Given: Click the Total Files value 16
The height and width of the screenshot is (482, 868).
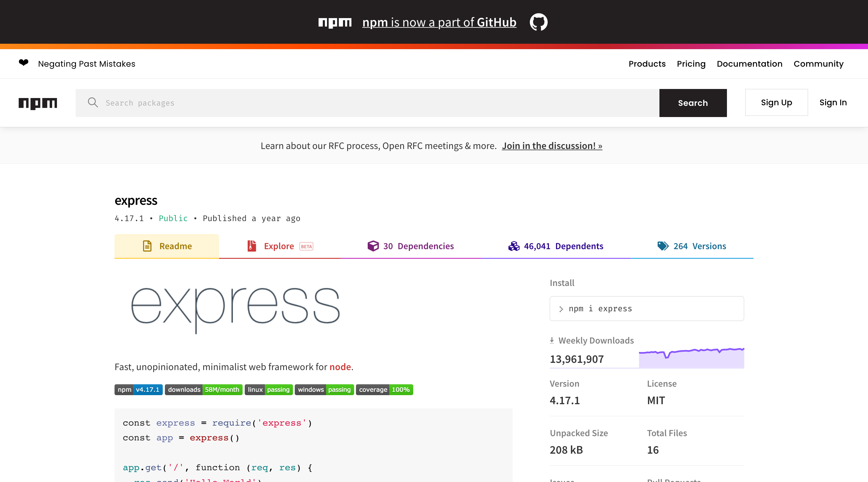Looking at the screenshot, I should (x=653, y=450).
